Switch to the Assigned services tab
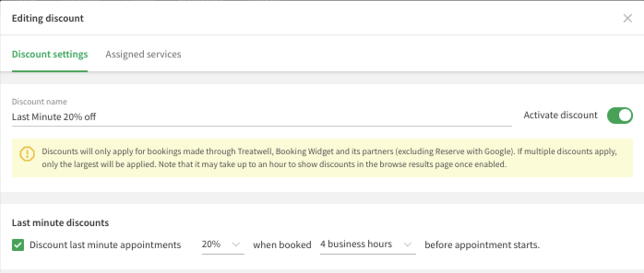Image resolution: width=644 pixels, height=273 pixels. [x=143, y=55]
